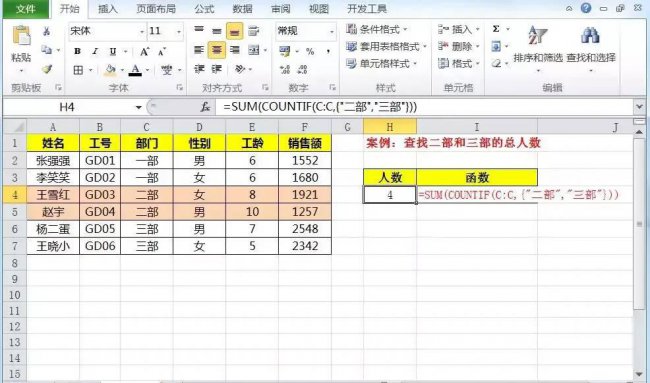The width and height of the screenshot is (650, 383).
Task: Open the font size 11 dropdown
Action: pyautogui.click(x=179, y=32)
